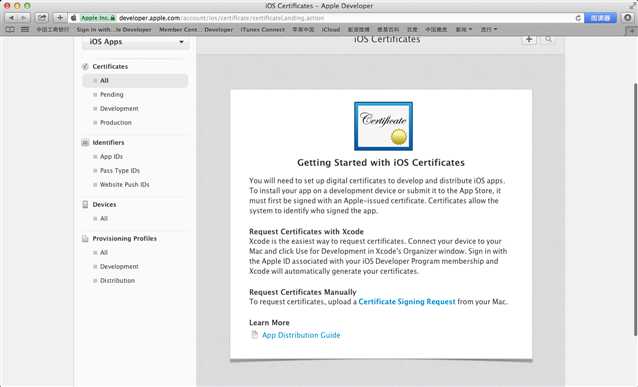Click the Getting Started with iOS Certificates heading
This screenshot has width=638, height=387.
381,162
